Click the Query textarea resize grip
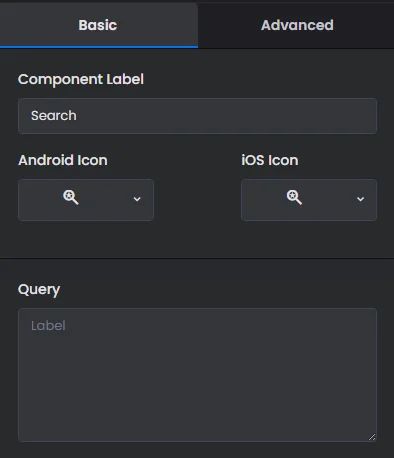Image resolution: width=394 pixels, height=458 pixels. 372,437
